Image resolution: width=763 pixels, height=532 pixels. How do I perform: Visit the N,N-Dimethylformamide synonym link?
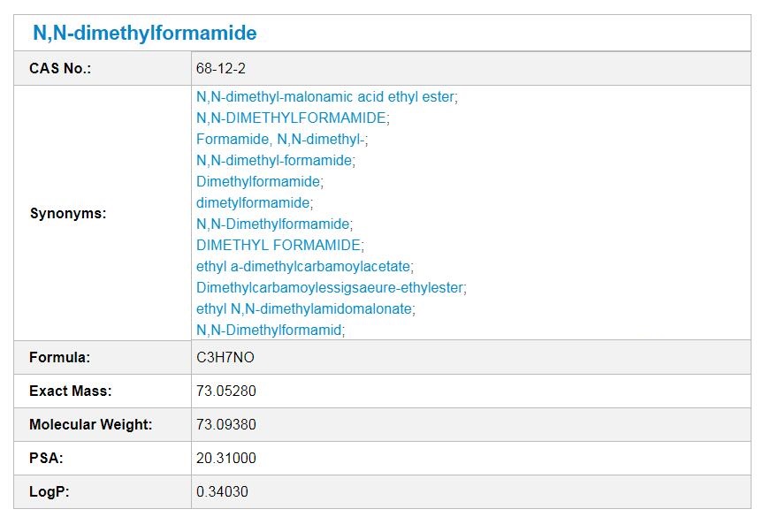tap(273, 224)
